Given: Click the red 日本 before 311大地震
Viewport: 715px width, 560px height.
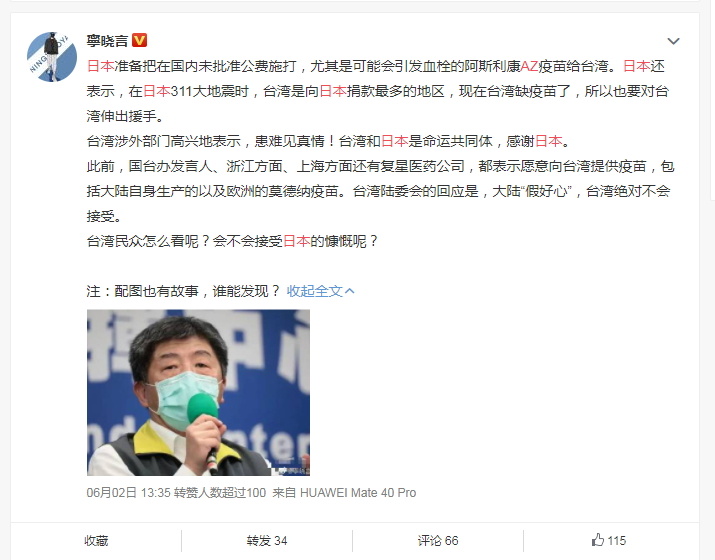Looking at the screenshot, I should click(156, 91).
